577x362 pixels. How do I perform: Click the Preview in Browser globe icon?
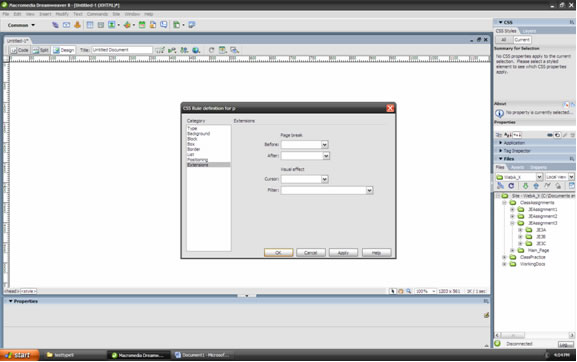coord(196,50)
